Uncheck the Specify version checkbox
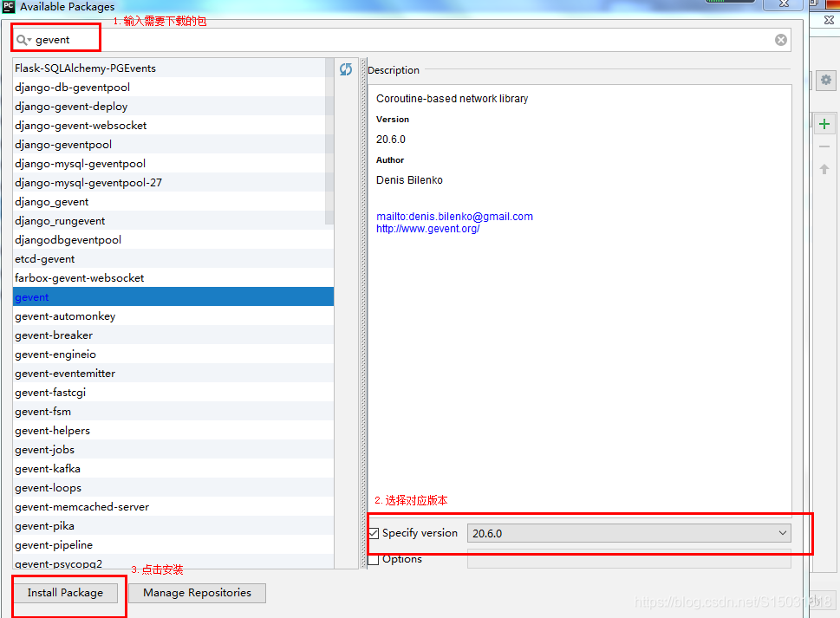This screenshot has height=618, width=840. [x=374, y=533]
